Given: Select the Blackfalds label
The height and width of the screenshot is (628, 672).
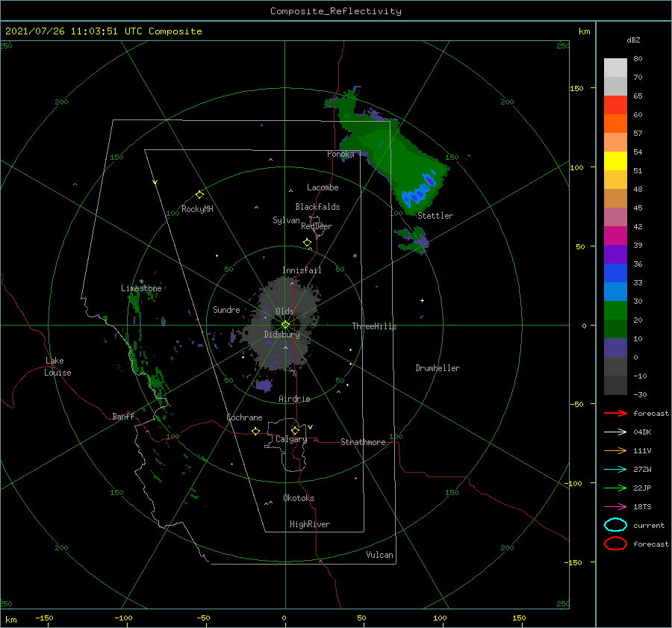Looking at the screenshot, I should (x=317, y=207).
